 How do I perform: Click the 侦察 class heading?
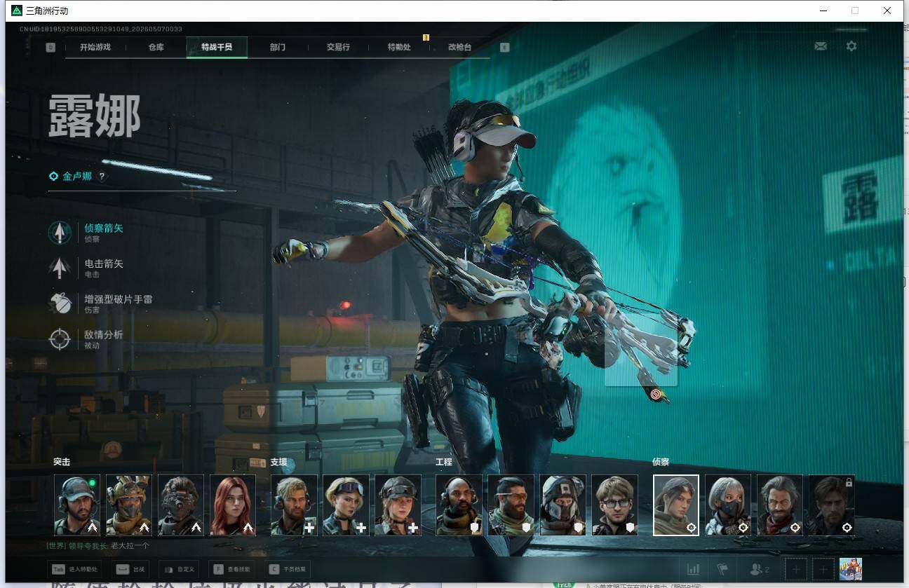pyautogui.click(x=661, y=463)
